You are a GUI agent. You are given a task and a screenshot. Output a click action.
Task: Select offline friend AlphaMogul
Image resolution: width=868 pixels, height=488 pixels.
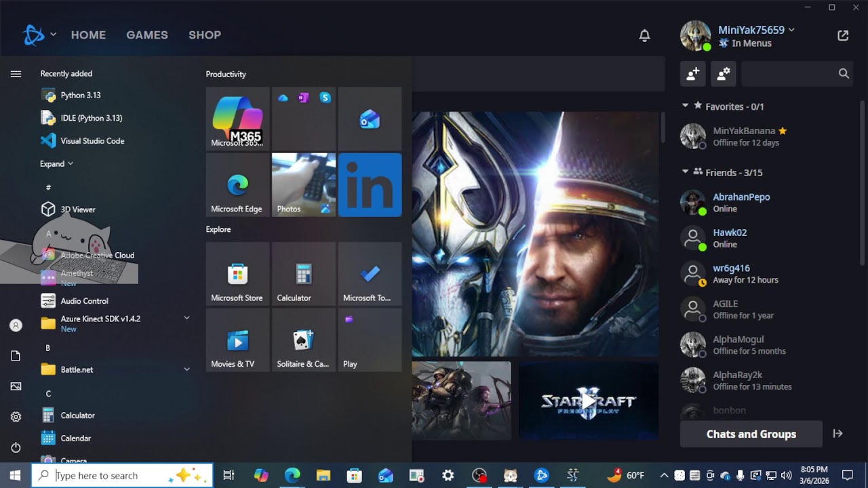click(x=768, y=345)
